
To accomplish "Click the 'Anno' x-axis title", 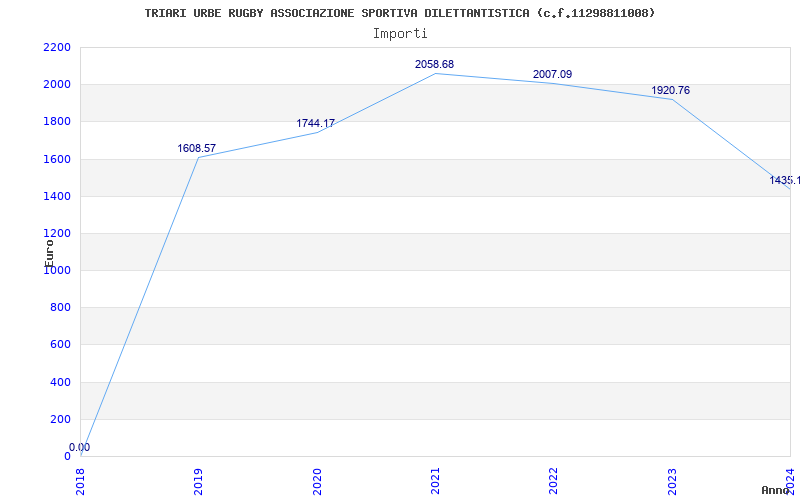I will click(x=776, y=490).
